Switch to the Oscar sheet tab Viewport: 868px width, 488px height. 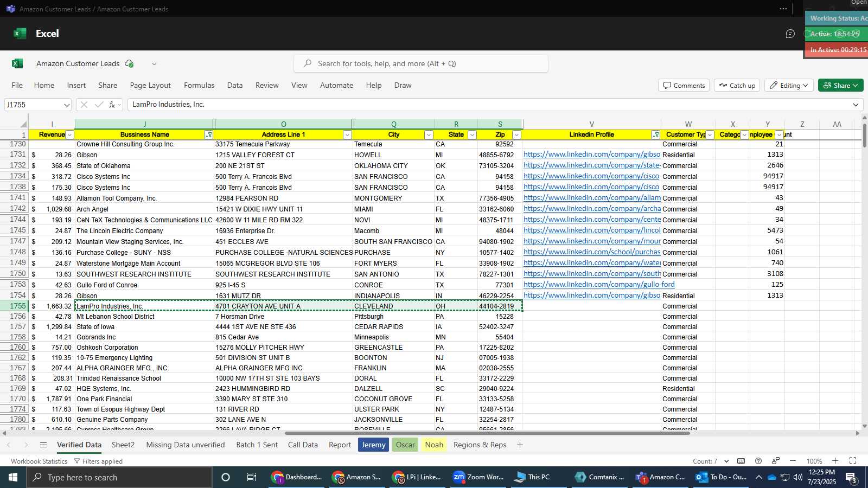[405, 445]
